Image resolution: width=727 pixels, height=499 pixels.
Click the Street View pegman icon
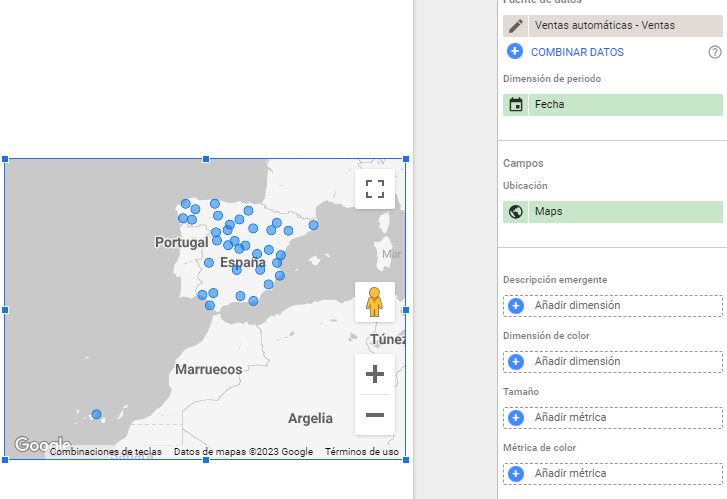point(375,302)
